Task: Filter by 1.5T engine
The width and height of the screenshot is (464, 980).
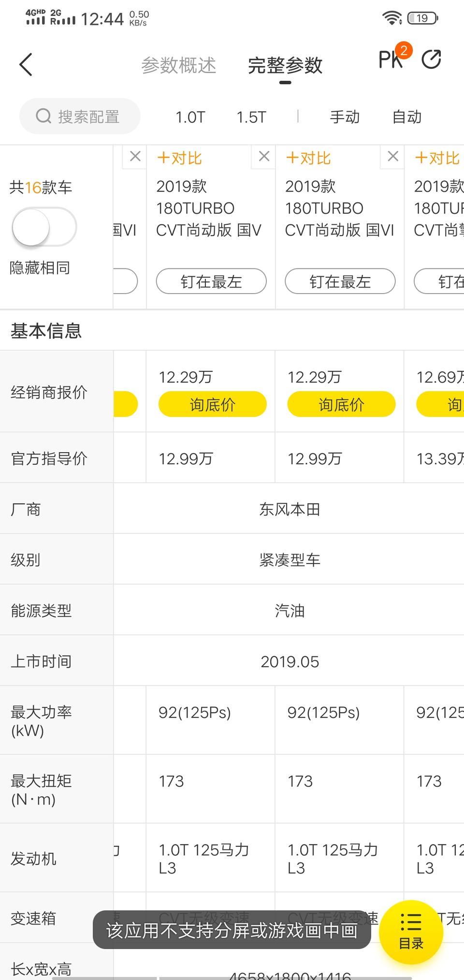Action: (x=251, y=117)
